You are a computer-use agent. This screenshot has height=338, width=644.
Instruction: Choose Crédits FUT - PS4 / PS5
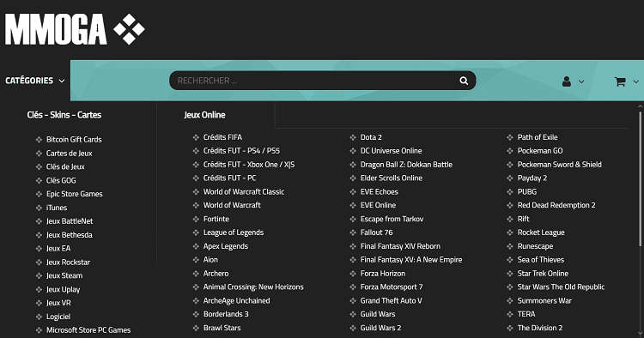click(241, 150)
